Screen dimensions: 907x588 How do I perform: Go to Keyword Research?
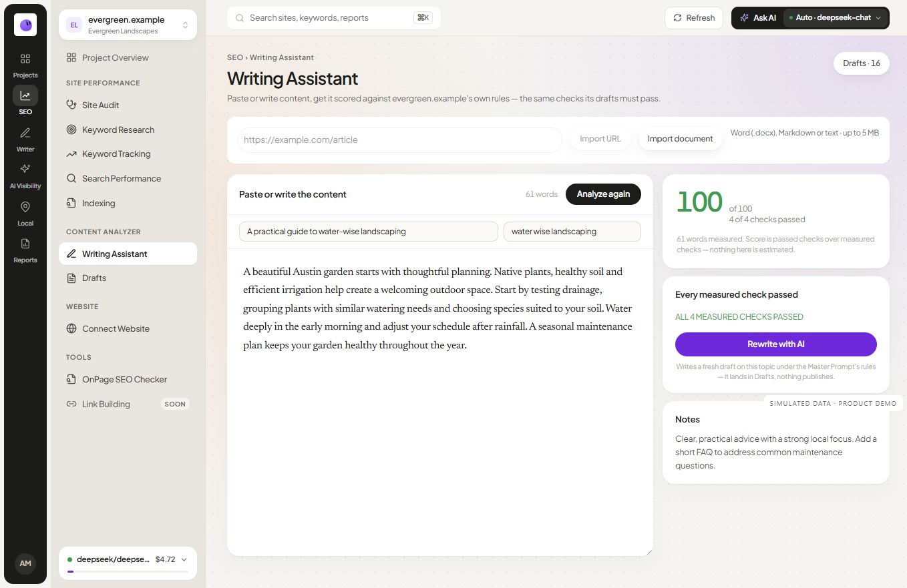click(128, 130)
